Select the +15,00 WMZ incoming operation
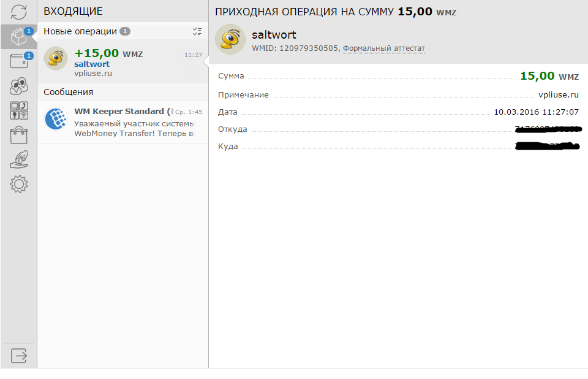588x379 pixels. [x=123, y=61]
